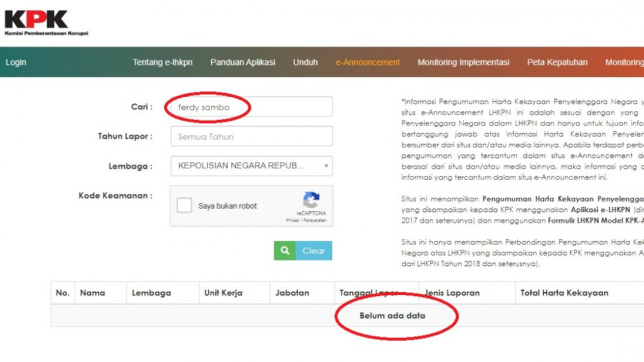644x362 pixels.
Task: Focus the Tahun Lapor "Semua Tahun" field
Action: pyautogui.click(x=251, y=136)
